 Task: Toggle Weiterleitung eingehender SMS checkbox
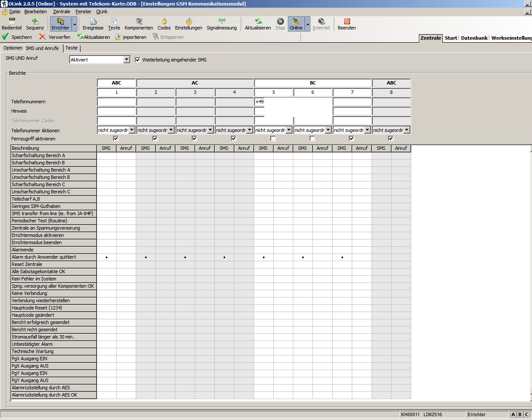[x=137, y=60]
